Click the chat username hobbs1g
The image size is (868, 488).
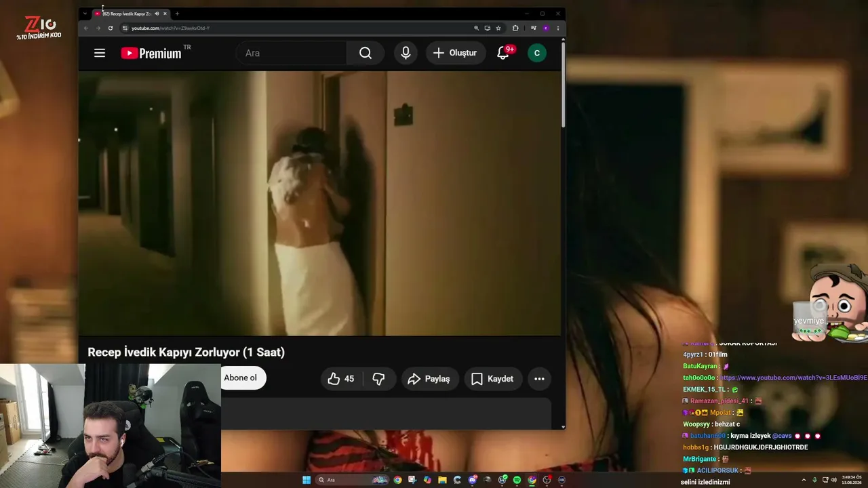coord(696,447)
